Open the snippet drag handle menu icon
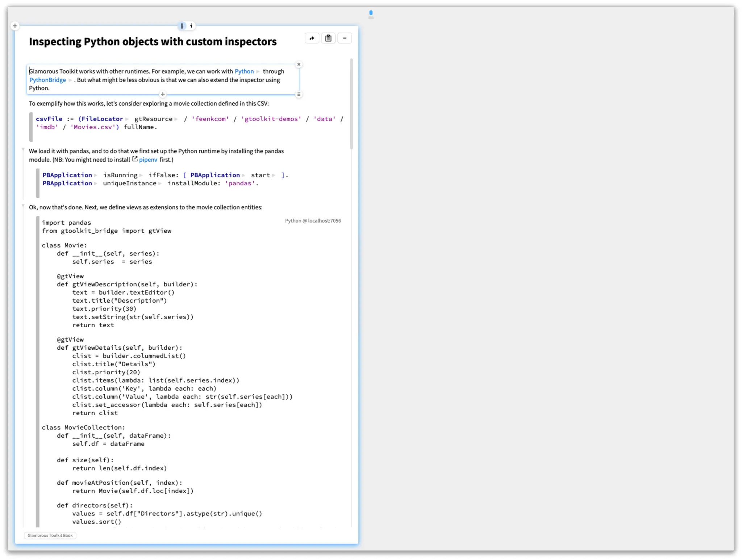742x560 pixels. pos(299,94)
